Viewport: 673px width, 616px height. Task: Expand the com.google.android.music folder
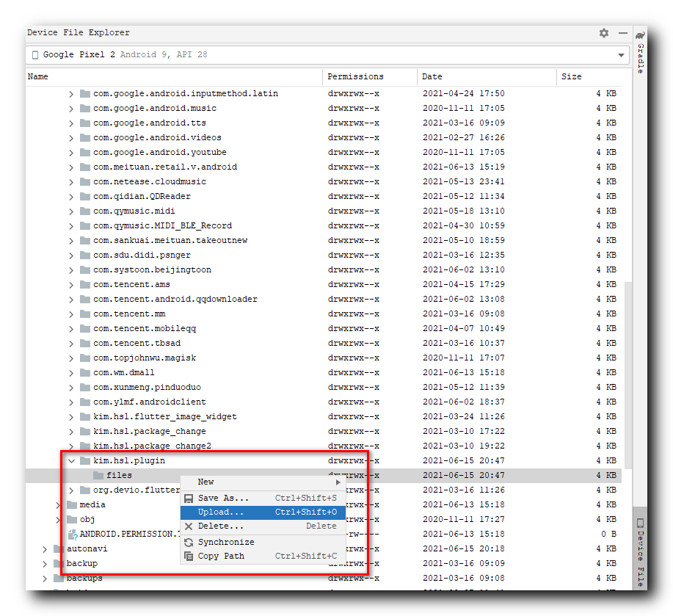pyautogui.click(x=71, y=109)
